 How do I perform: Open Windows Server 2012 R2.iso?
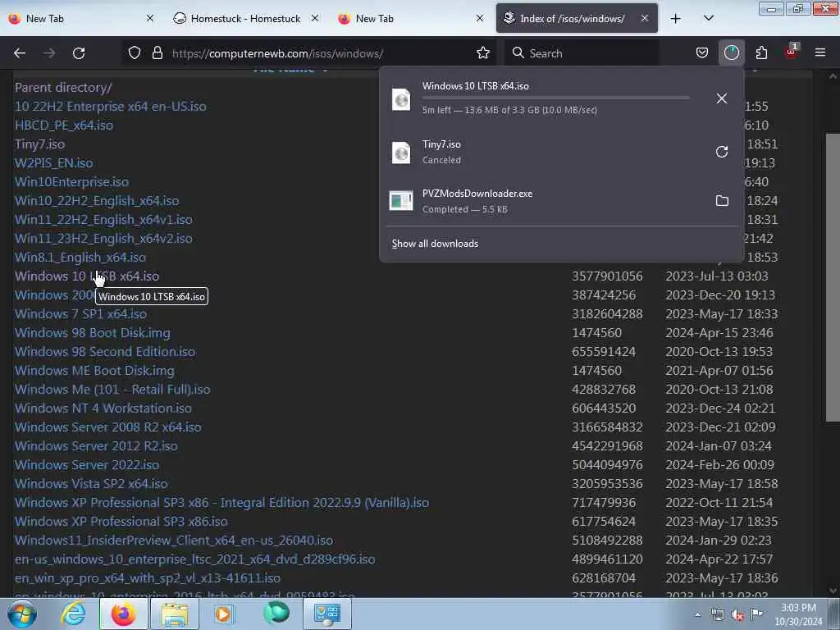(96, 445)
